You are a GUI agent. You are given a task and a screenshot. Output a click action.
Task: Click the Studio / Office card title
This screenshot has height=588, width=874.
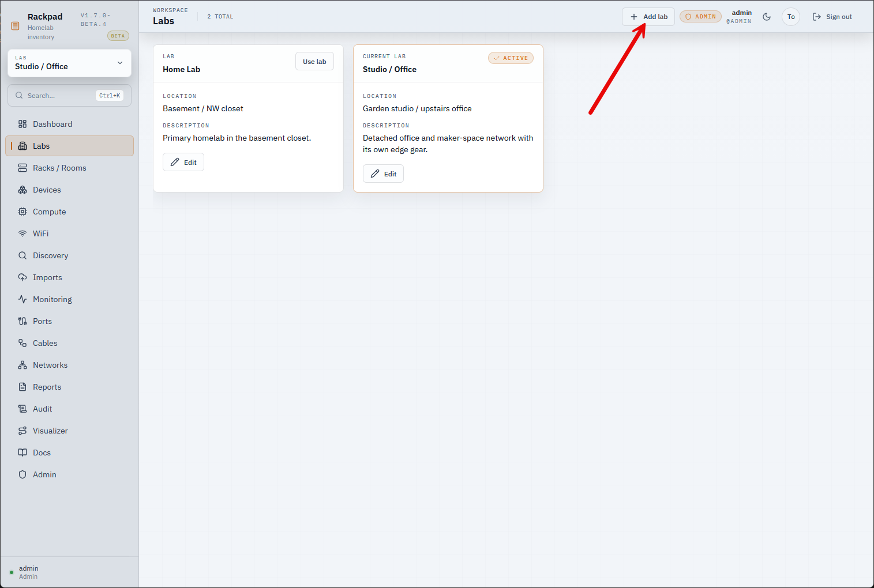click(x=389, y=69)
